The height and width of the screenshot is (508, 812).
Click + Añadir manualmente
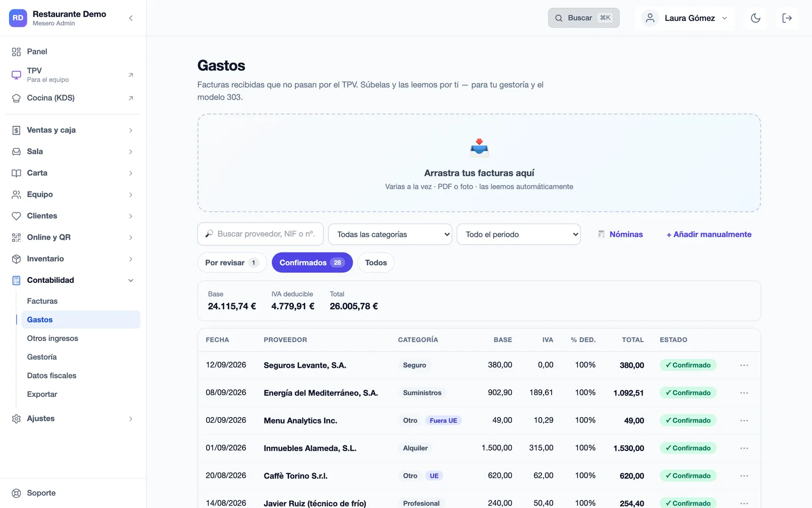[709, 235]
